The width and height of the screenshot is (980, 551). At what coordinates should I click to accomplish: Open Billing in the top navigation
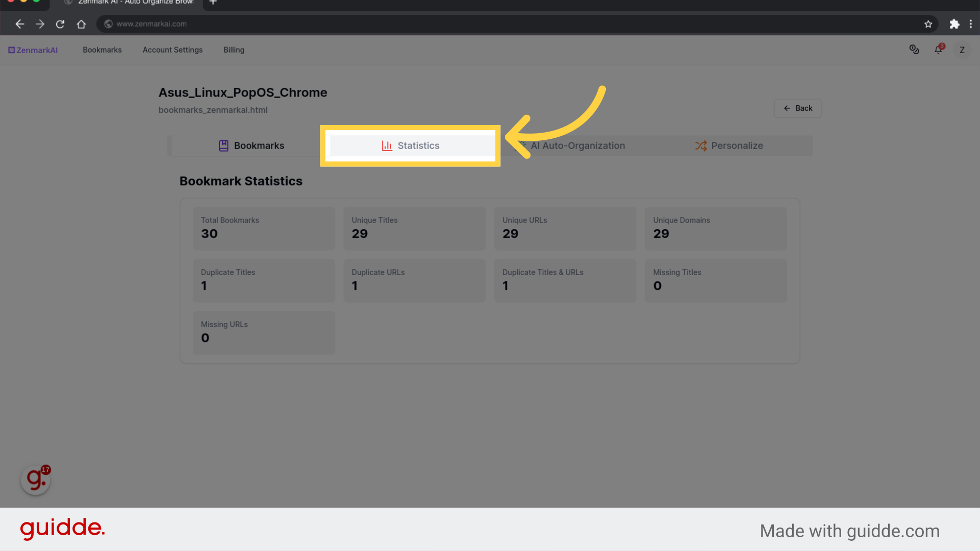coord(234,50)
